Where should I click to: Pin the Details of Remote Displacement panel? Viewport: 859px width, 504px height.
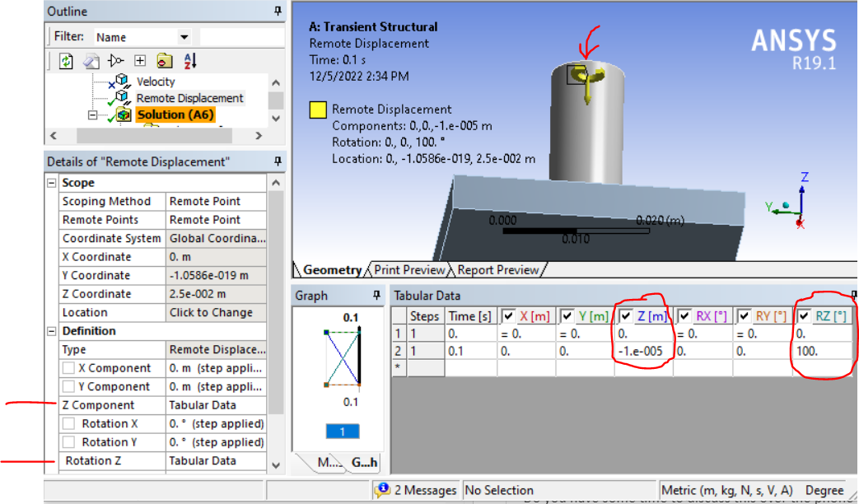pos(278,161)
